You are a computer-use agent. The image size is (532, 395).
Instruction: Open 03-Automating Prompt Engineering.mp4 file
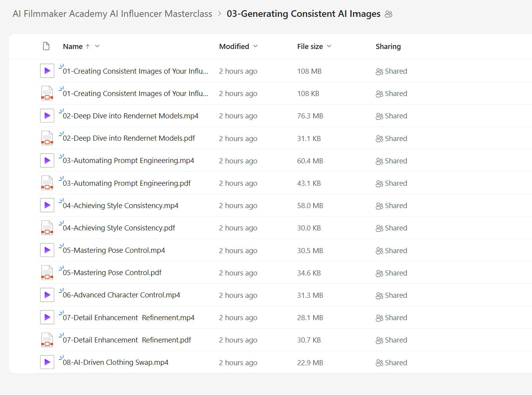[128, 161]
